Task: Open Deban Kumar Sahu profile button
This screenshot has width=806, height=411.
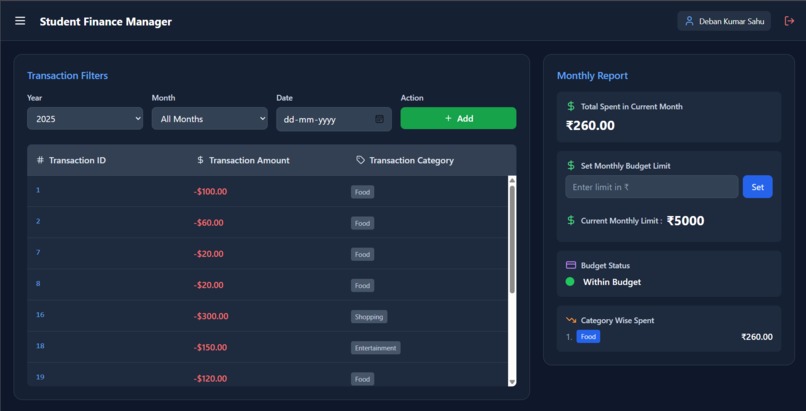Action: click(x=724, y=21)
